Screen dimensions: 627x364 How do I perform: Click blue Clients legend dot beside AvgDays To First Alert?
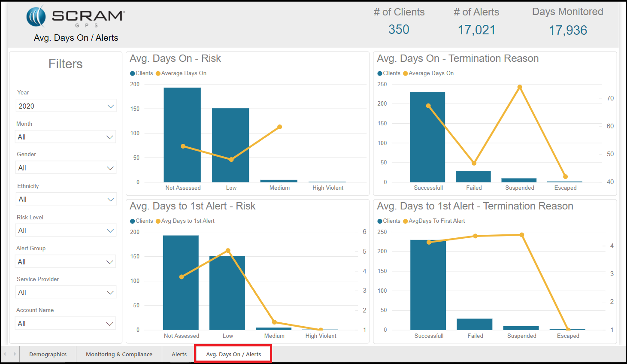pos(380,221)
